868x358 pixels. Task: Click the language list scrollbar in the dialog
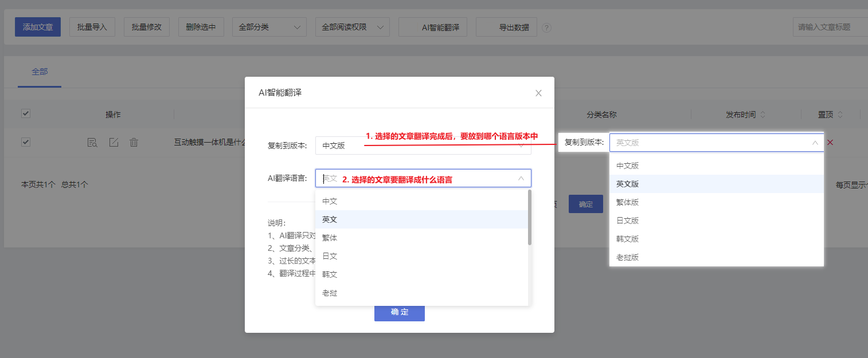click(x=530, y=218)
